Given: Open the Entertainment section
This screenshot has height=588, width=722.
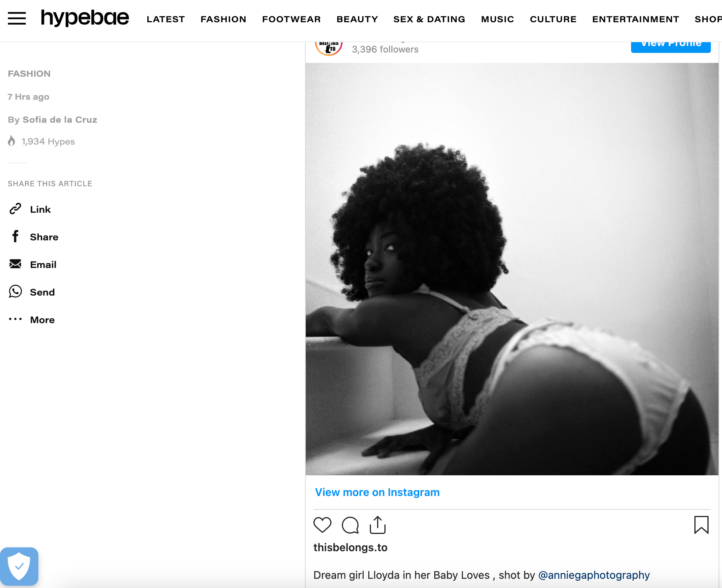Looking at the screenshot, I should pos(636,19).
